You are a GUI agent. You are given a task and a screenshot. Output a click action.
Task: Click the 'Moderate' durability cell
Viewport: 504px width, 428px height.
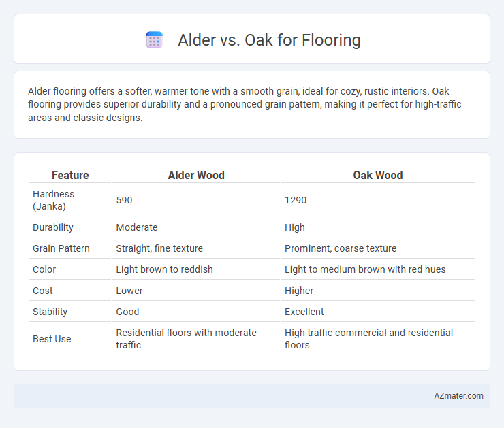click(x=137, y=227)
